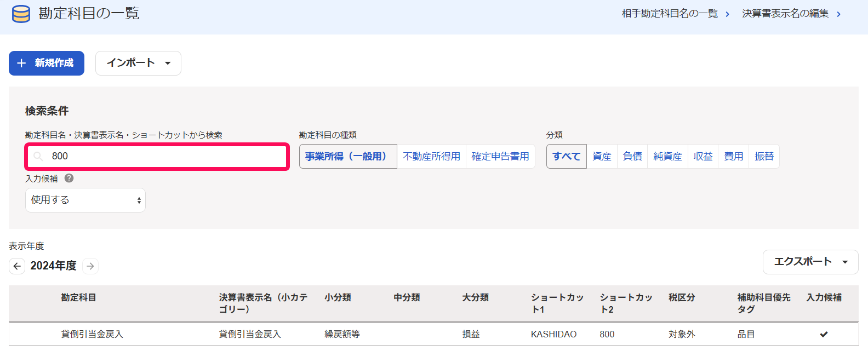868x362 pixels.
Task: Click the 対象外 tax category cell
Action: [x=682, y=334]
